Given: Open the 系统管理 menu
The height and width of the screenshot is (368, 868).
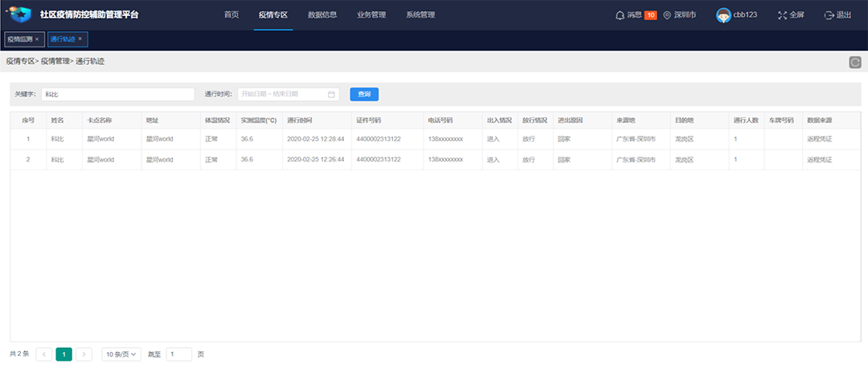Looking at the screenshot, I should (x=420, y=15).
